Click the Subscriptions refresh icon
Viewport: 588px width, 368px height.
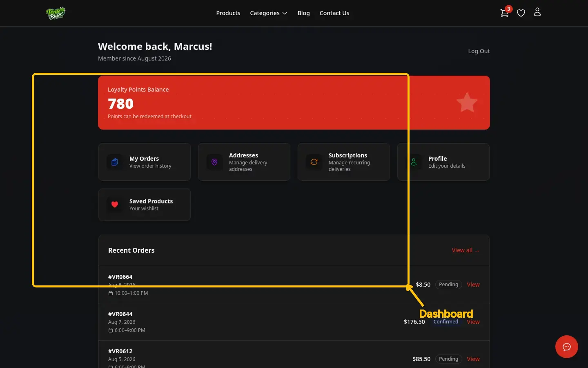click(x=314, y=162)
